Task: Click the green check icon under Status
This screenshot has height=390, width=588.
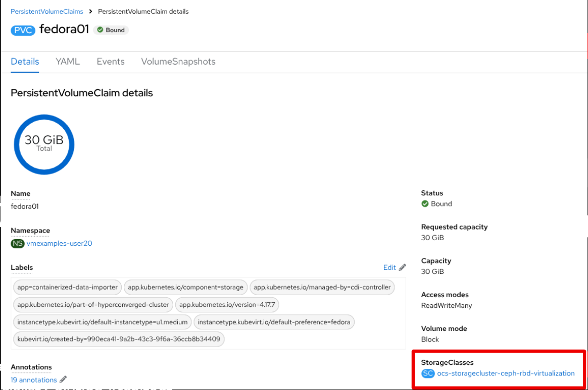Action: click(425, 204)
